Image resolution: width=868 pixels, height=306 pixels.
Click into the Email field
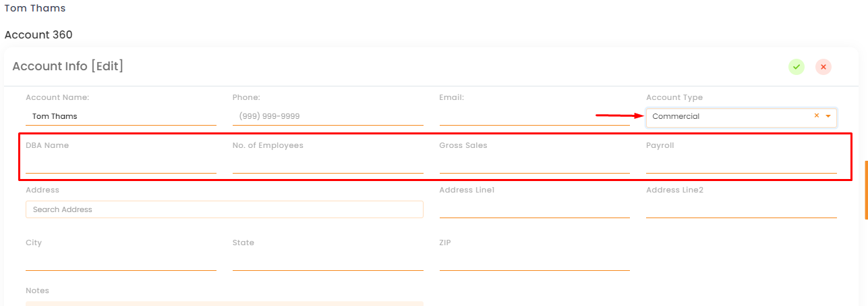(x=534, y=116)
